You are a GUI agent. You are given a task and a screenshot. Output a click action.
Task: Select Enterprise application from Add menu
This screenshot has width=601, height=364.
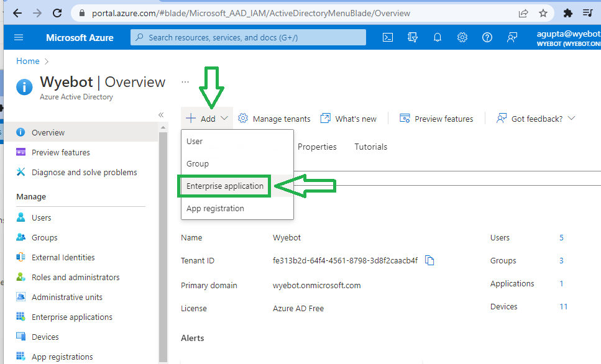point(225,186)
